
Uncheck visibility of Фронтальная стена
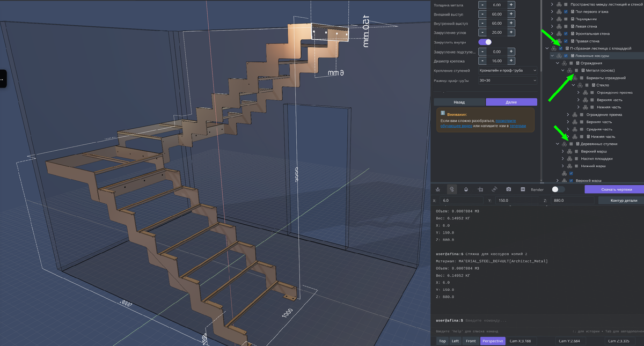566,34
